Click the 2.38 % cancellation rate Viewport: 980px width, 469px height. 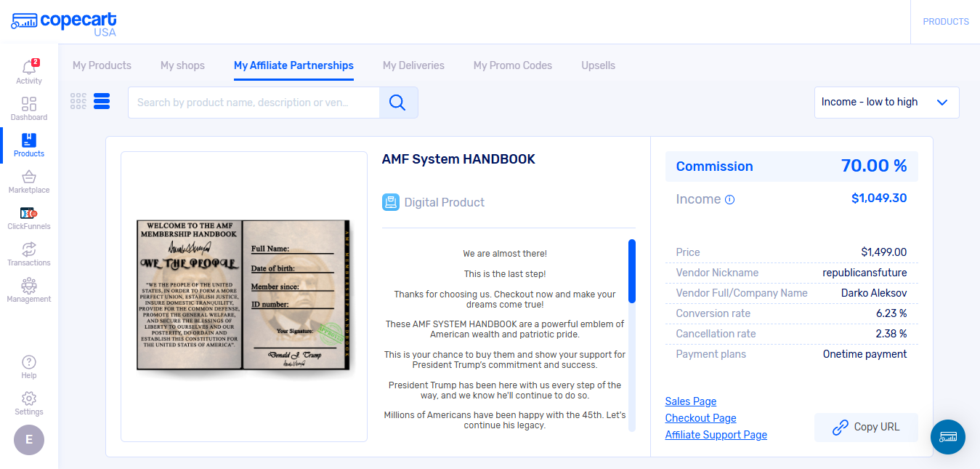891,334
